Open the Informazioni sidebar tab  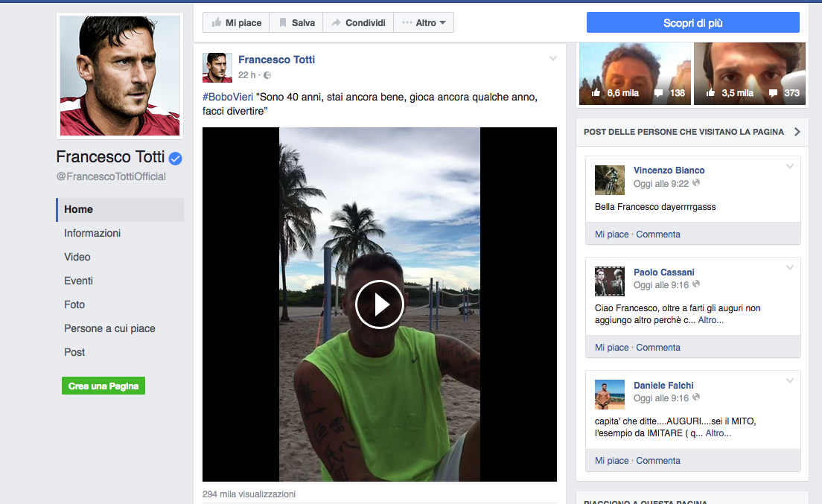tap(92, 233)
